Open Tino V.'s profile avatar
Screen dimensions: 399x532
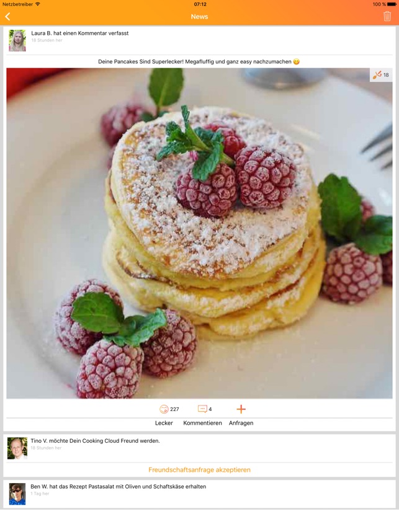click(x=17, y=448)
